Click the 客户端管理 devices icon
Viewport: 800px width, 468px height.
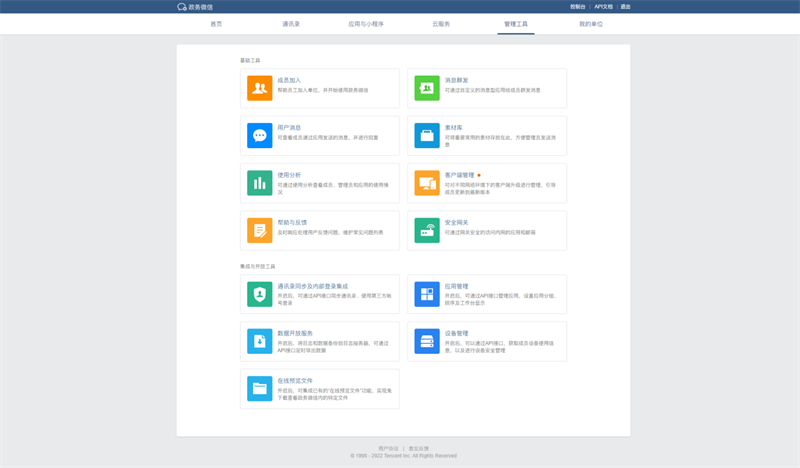point(427,183)
